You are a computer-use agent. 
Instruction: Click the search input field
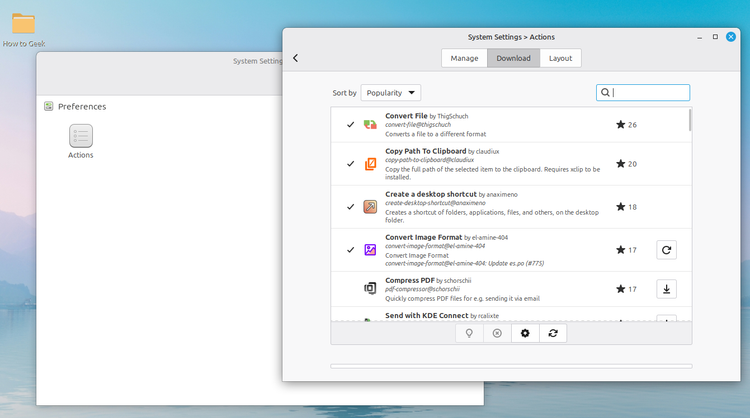643,93
